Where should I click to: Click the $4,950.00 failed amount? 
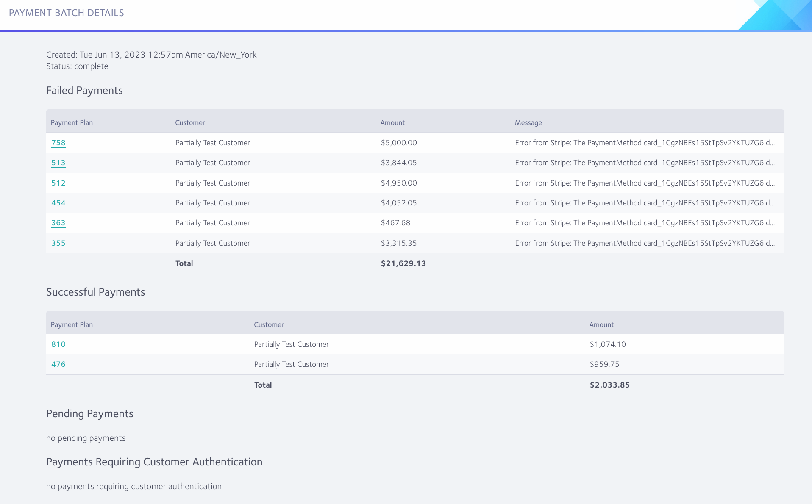(399, 183)
